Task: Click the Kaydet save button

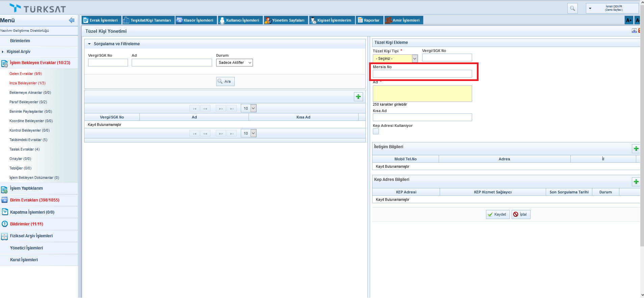Action: point(497,215)
